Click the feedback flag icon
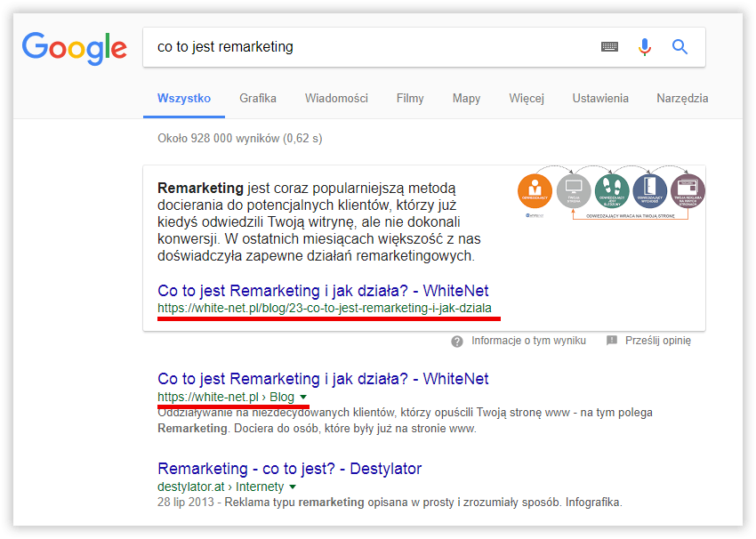The height and width of the screenshot is (539, 756). (611, 341)
